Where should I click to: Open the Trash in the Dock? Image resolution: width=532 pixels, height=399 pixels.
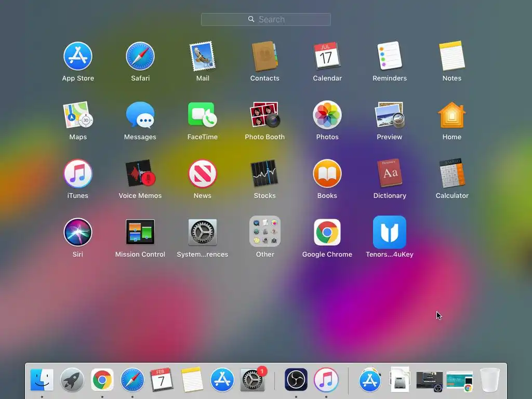[x=490, y=380]
